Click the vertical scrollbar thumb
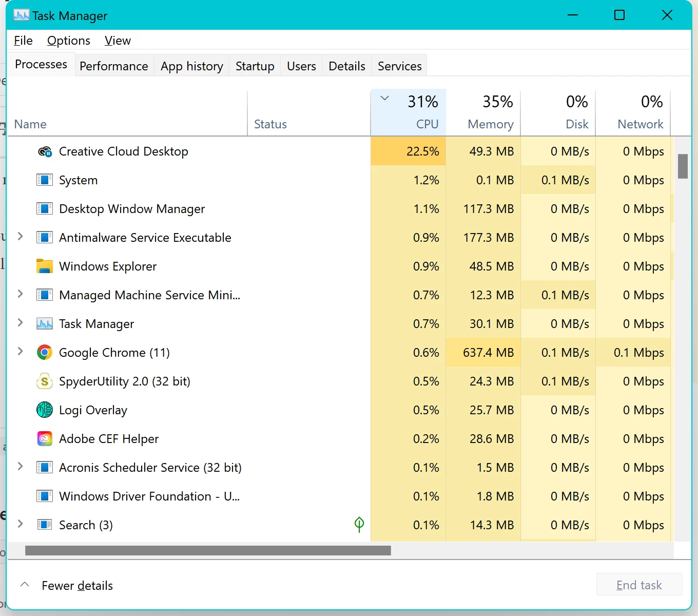The width and height of the screenshot is (698, 616). (x=683, y=166)
